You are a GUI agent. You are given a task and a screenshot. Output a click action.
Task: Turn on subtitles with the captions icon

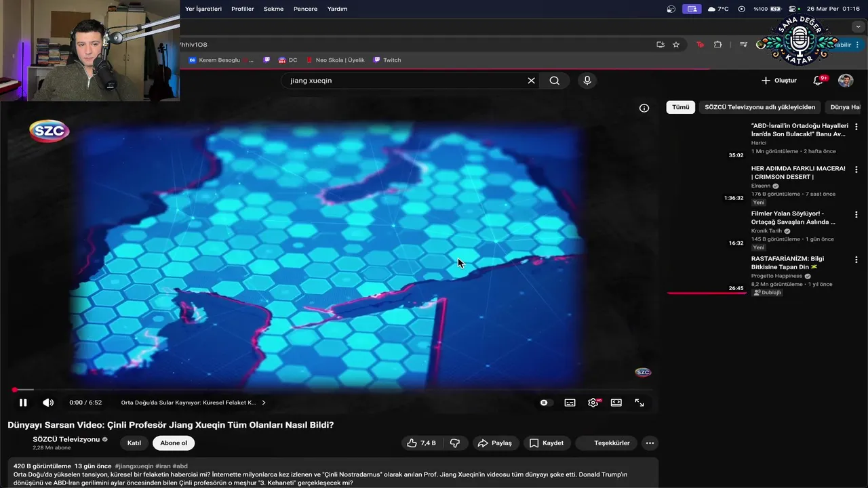point(570,403)
